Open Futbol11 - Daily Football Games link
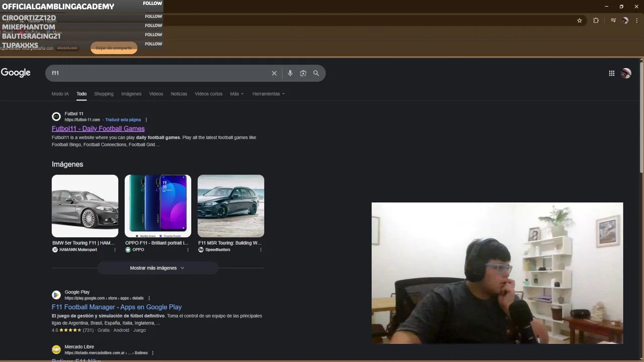Viewport: 644px width, 362px height. (98, 129)
